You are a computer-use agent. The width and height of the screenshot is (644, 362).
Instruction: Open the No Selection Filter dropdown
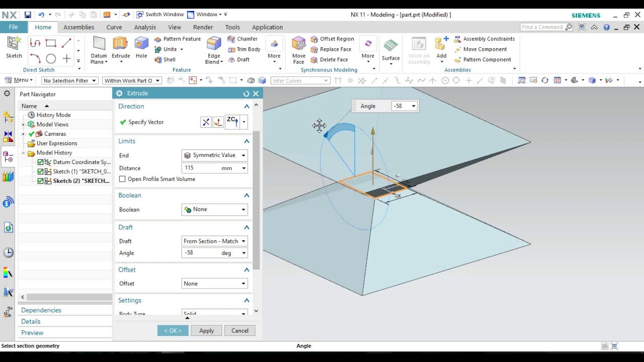[x=69, y=80]
